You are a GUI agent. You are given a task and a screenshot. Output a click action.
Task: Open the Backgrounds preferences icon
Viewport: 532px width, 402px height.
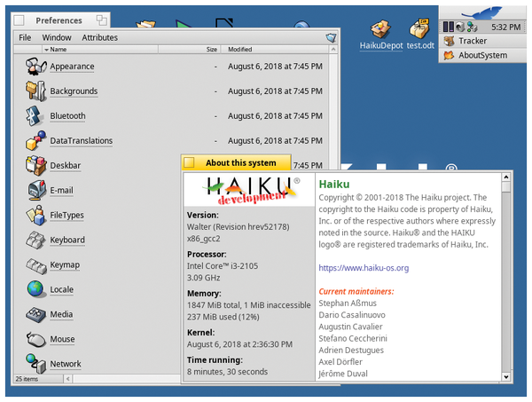(35, 91)
